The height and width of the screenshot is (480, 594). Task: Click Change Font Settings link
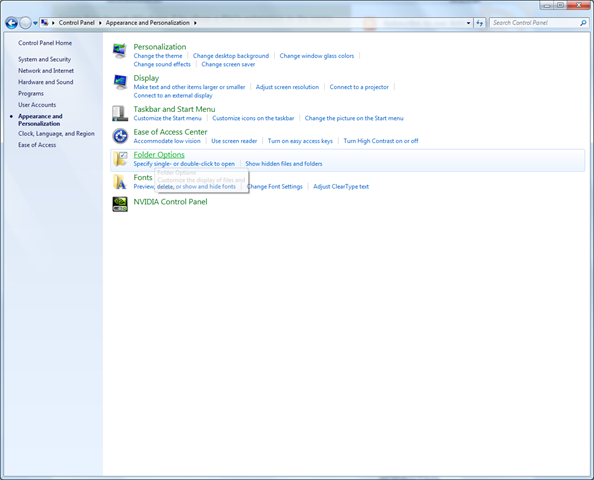[x=275, y=186]
